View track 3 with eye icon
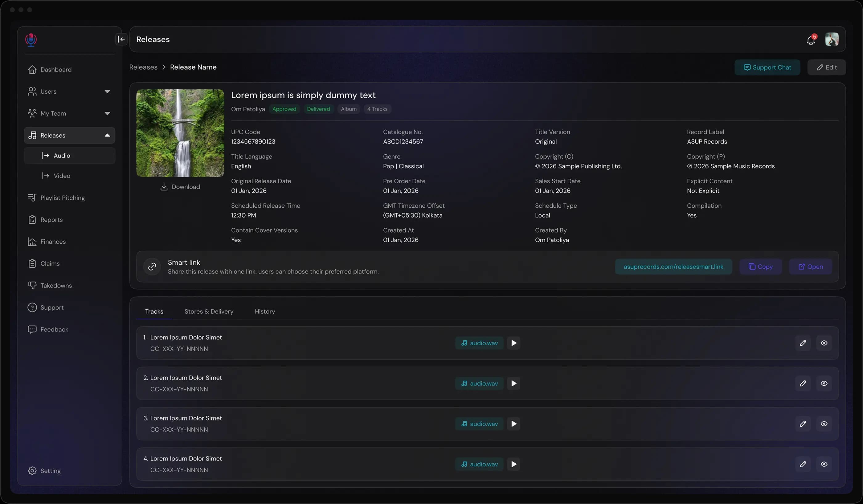Screen dimensions: 863x504 tap(824, 424)
